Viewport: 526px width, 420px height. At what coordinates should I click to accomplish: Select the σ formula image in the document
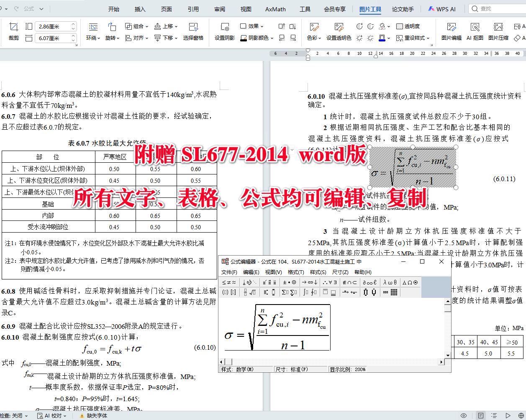(413, 167)
